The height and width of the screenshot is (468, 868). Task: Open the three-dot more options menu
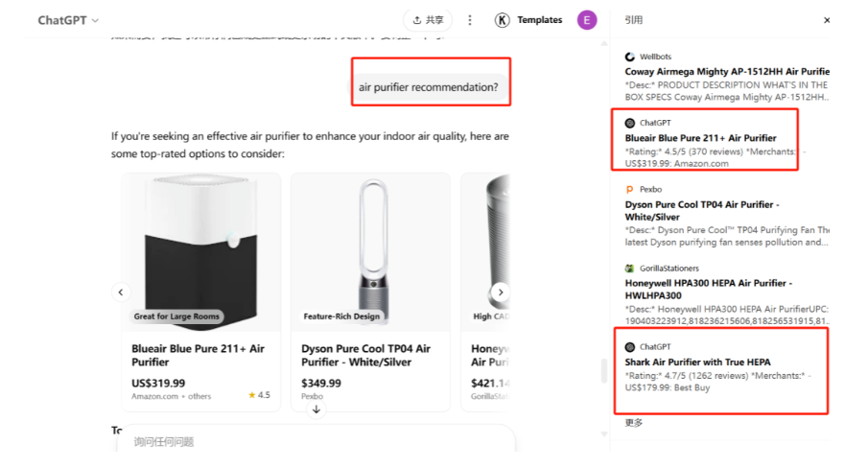click(x=470, y=20)
